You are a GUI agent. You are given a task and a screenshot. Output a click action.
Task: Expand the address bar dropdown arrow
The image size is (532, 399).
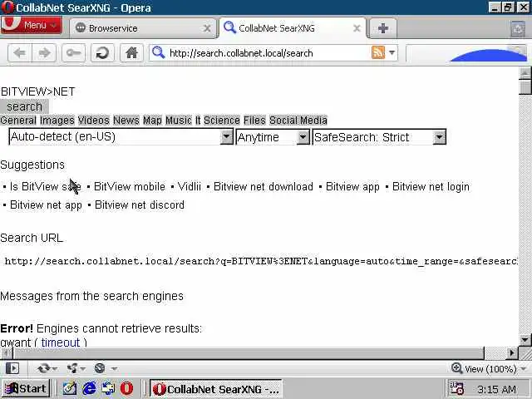(x=392, y=52)
